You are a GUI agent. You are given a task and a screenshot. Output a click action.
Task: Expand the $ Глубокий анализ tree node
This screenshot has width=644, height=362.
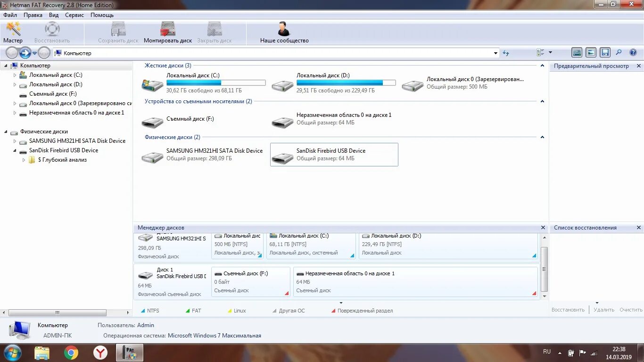24,160
